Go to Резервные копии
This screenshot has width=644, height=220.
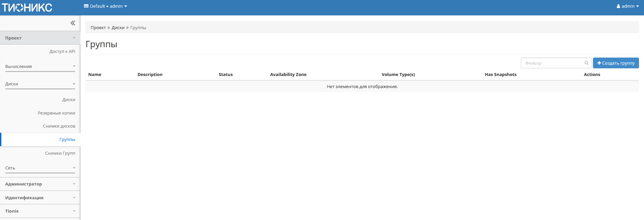[56, 113]
